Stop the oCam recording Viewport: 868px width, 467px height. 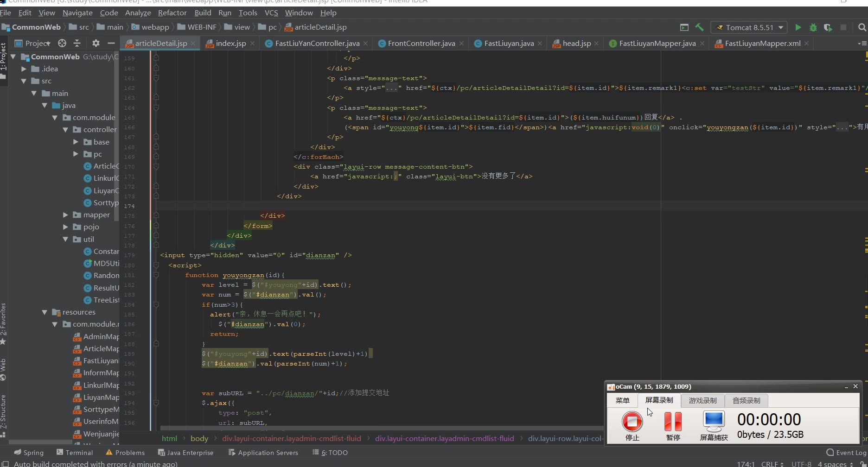tap(632, 422)
